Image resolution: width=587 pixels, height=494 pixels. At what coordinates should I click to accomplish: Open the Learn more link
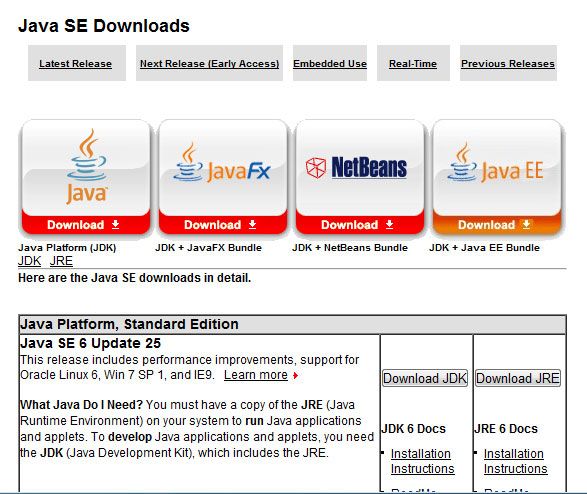click(256, 375)
